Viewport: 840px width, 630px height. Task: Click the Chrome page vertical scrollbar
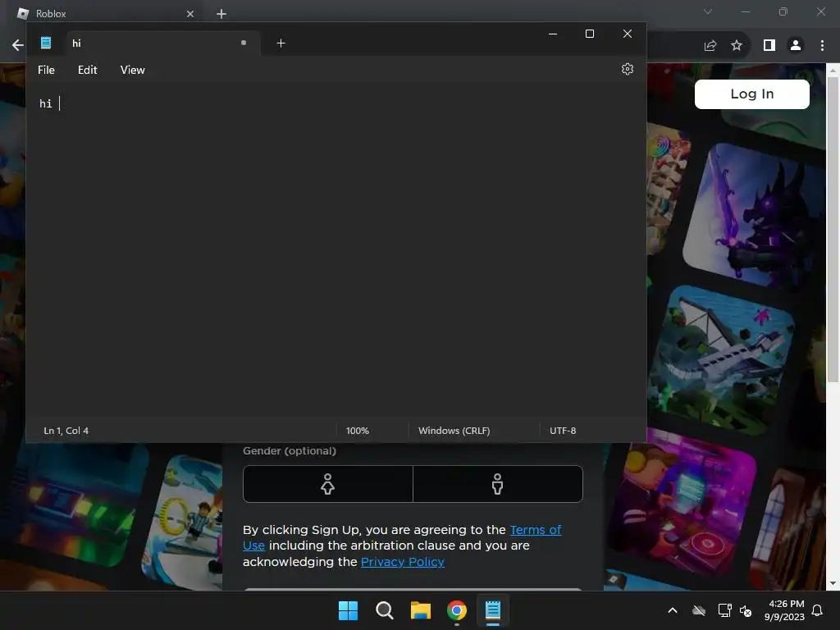833,231
